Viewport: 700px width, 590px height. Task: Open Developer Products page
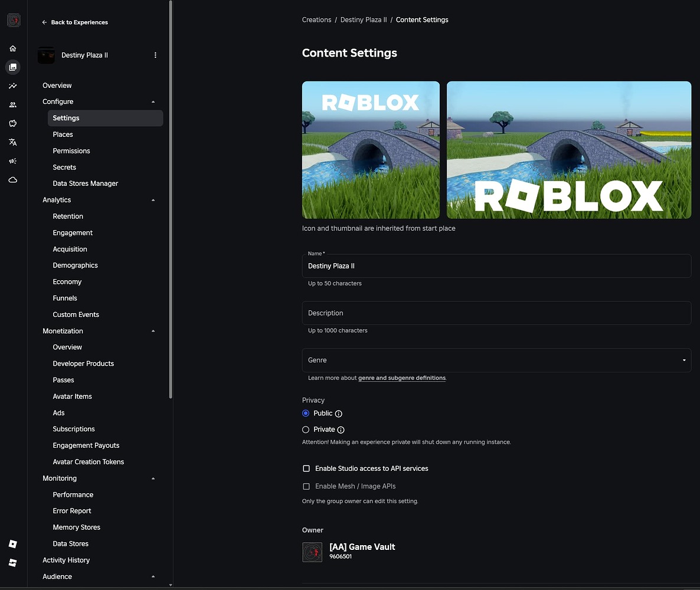coord(83,363)
